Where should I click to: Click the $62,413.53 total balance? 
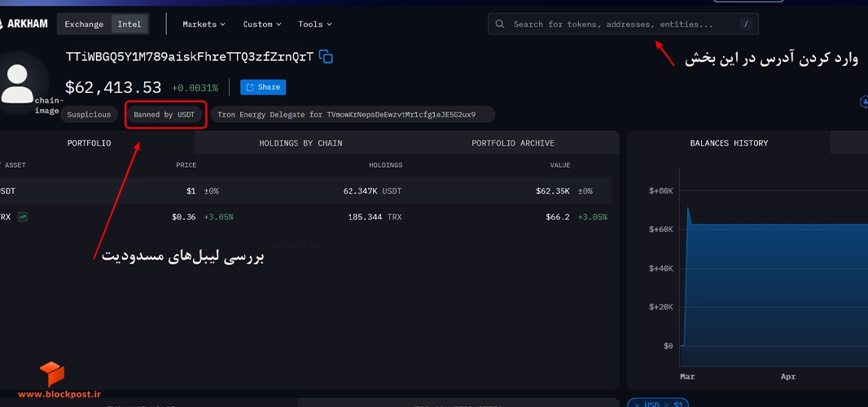tap(113, 87)
